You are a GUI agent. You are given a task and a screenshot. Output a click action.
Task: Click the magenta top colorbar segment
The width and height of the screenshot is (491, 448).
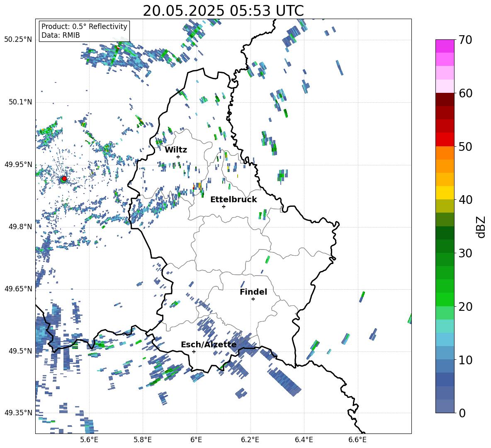tap(445, 46)
